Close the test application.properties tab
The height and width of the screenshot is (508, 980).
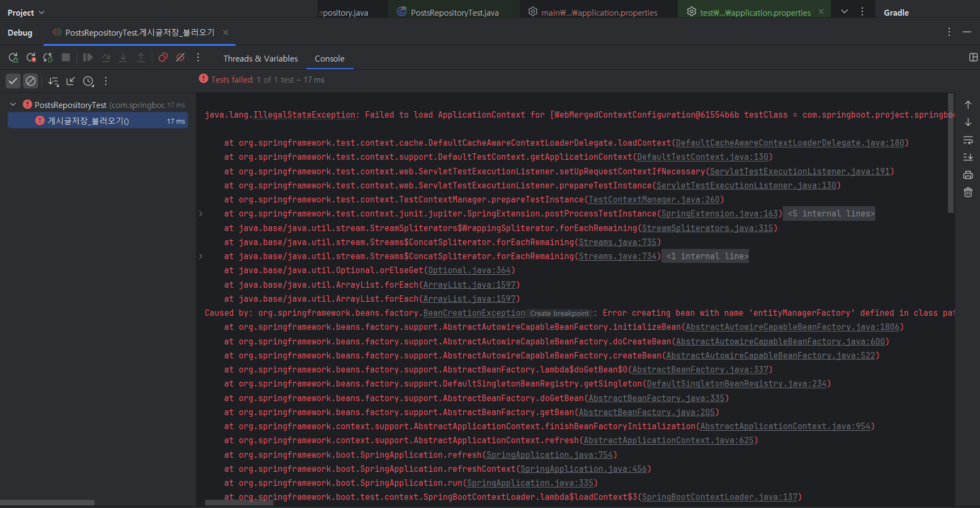point(821,11)
